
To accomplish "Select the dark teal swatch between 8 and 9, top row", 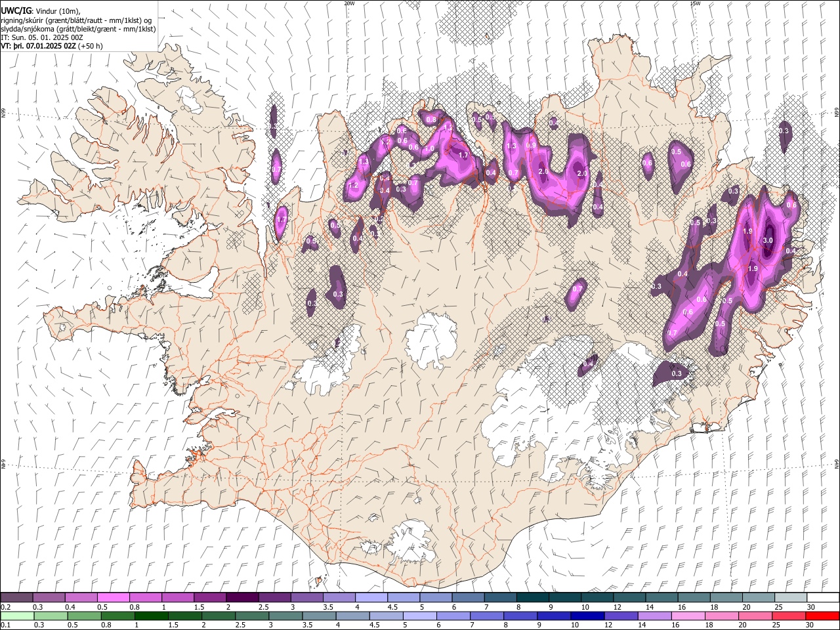I will [532, 597].
